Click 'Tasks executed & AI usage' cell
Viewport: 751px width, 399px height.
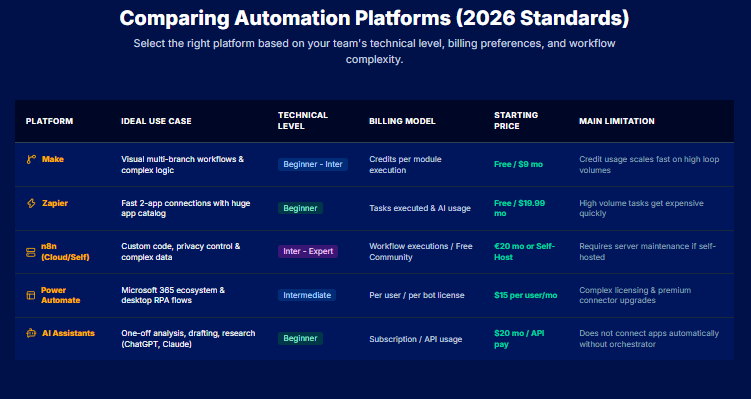420,208
